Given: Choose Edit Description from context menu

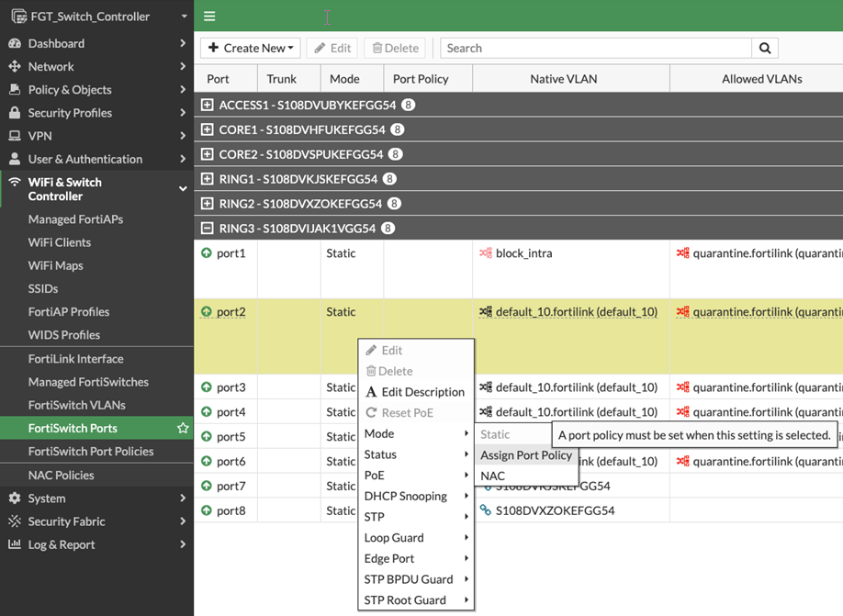Looking at the screenshot, I should (416, 392).
